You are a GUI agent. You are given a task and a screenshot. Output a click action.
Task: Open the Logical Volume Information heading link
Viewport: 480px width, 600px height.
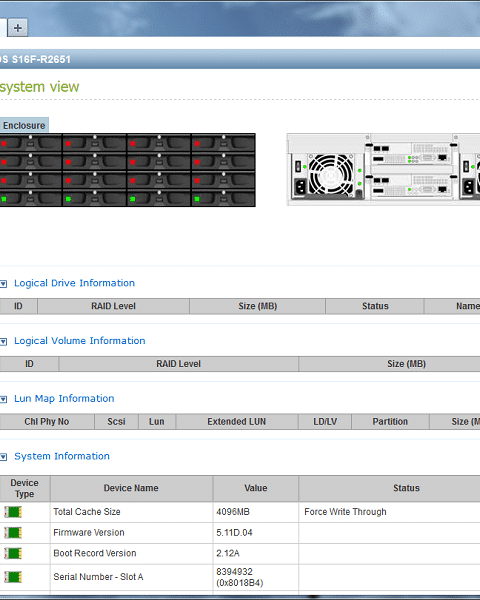[80, 341]
